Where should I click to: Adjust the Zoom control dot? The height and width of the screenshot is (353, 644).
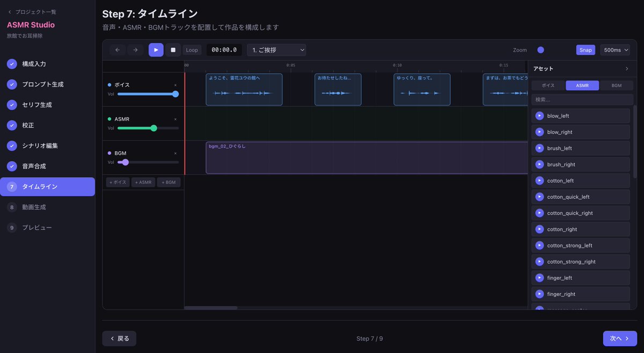tap(540, 49)
